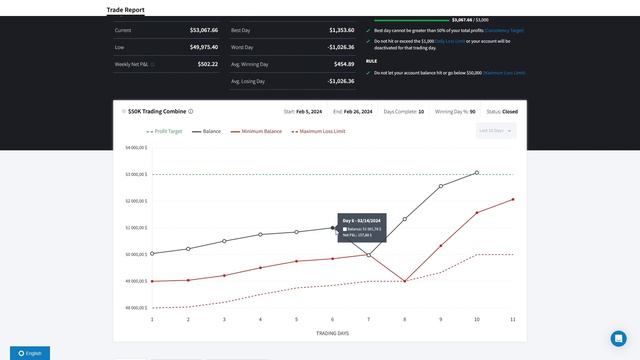Screen dimensions: 640x360
Task: Click the Weekly Net P&L value $502.22
Action: (208, 64)
